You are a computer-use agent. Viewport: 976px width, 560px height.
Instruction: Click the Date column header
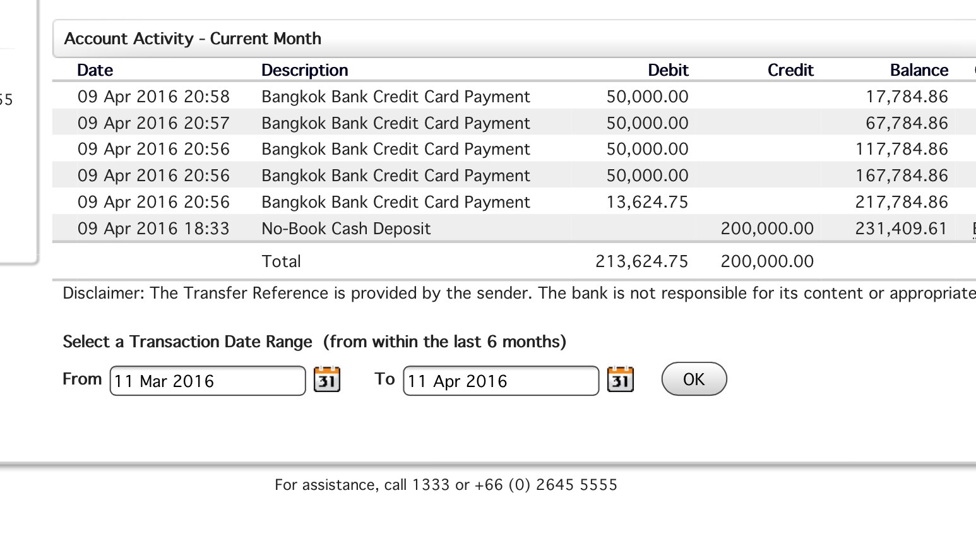click(95, 70)
